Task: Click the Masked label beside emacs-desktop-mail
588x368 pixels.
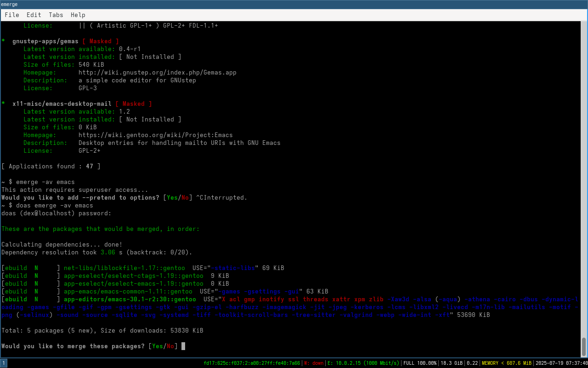Action: point(134,103)
